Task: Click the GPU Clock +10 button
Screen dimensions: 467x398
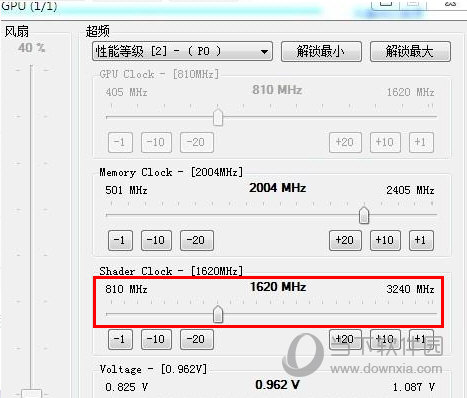Action: point(385,142)
